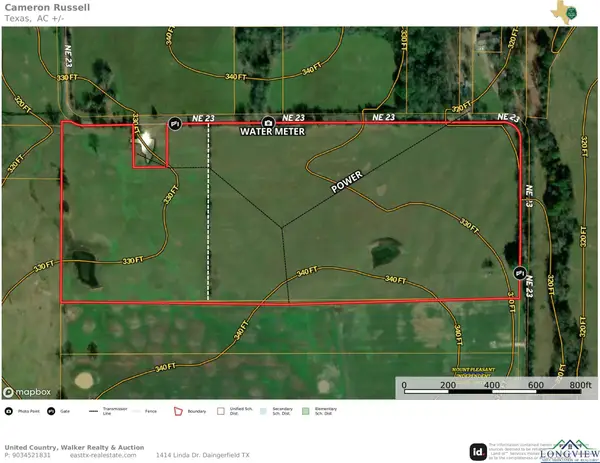
Task: Click the Boundary legend label
Action: (x=197, y=411)
